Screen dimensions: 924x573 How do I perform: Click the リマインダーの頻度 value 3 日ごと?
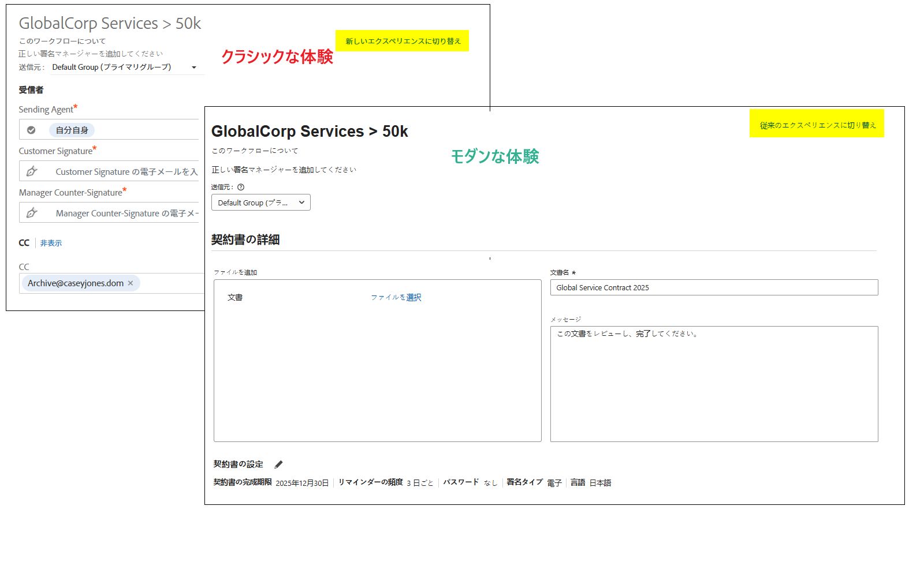pyautogui.click(x=420, y=483)
